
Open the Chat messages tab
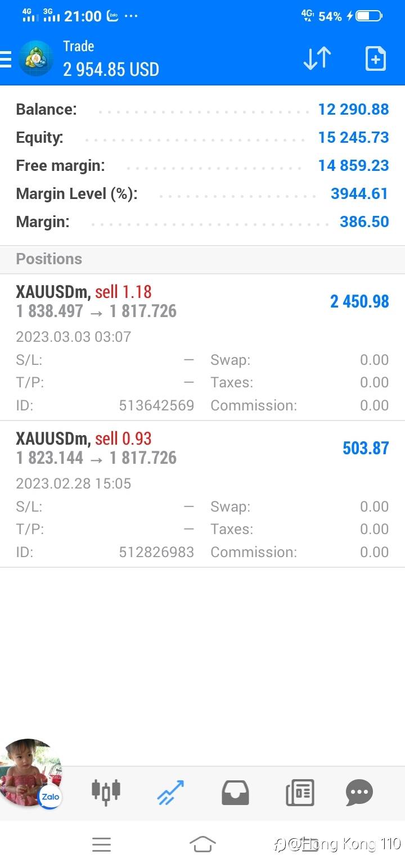click(359, 793)
